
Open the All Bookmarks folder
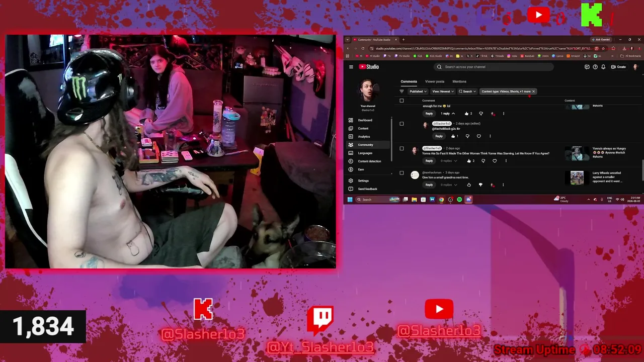point(631,56)
